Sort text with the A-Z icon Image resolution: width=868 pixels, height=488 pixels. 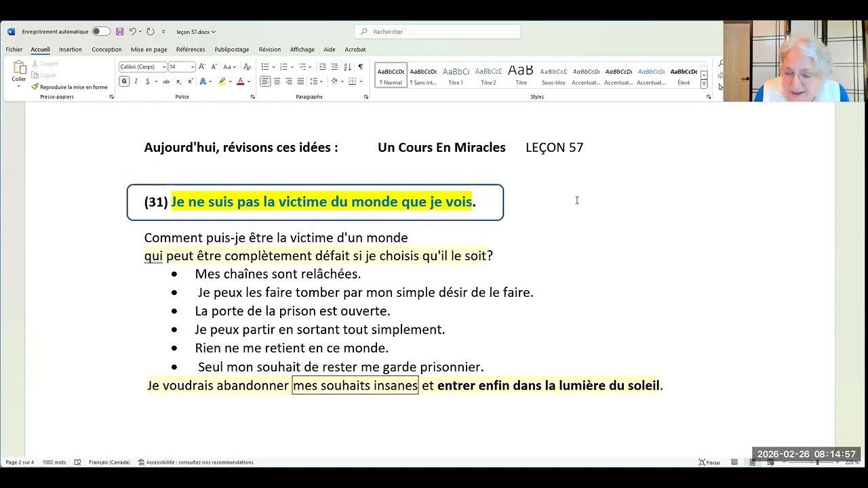point(348,66)
